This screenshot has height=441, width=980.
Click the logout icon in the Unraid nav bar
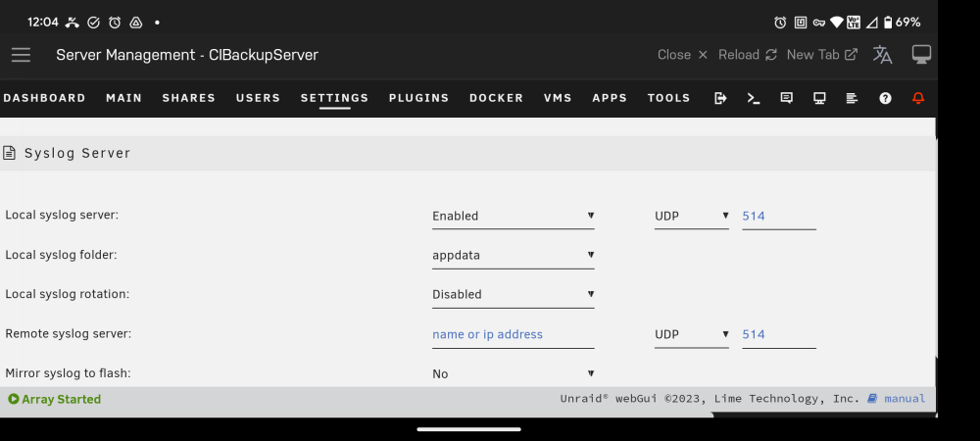point(720,98)
